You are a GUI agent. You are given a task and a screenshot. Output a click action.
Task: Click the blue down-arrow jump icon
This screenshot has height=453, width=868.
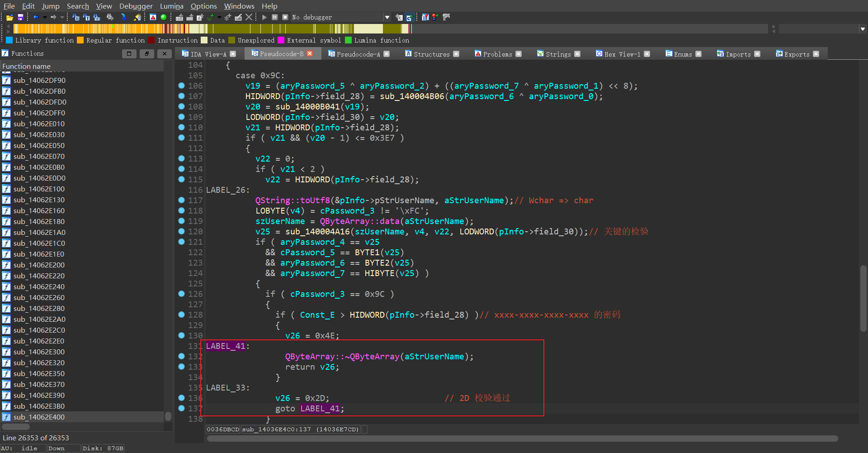pyautogui.click(x=123, y=17)
